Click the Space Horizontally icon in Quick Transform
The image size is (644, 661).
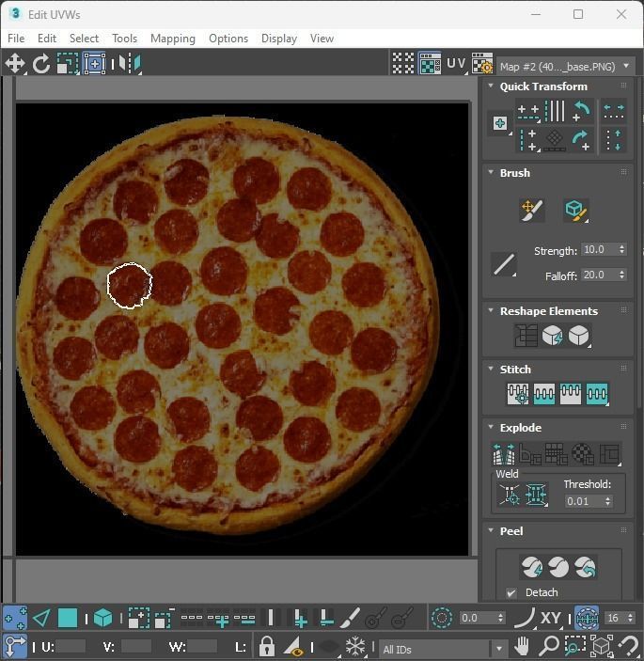pos(614,112)
